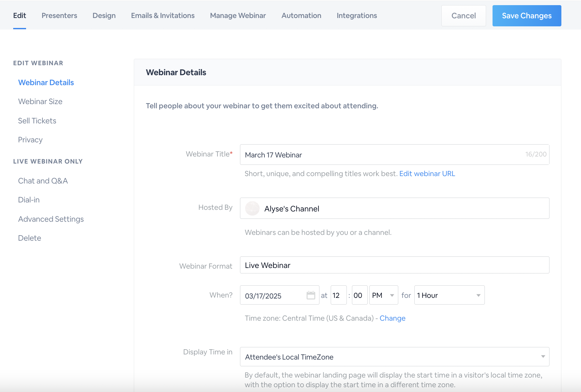This screenshot has height=392, width=581.
Task: Open the Emails & Invitations tab
Action: [x=162, y=15]
